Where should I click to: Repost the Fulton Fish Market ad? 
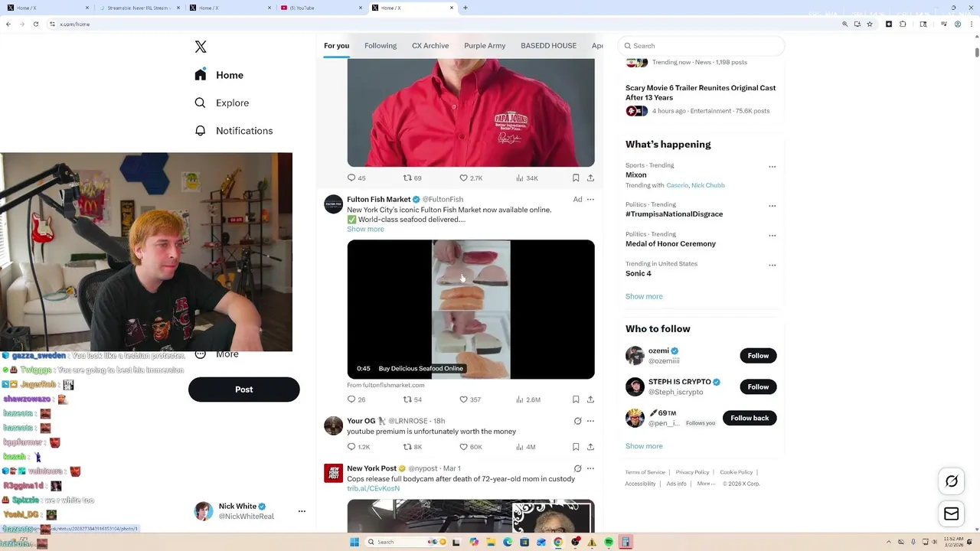pos(413,399)
